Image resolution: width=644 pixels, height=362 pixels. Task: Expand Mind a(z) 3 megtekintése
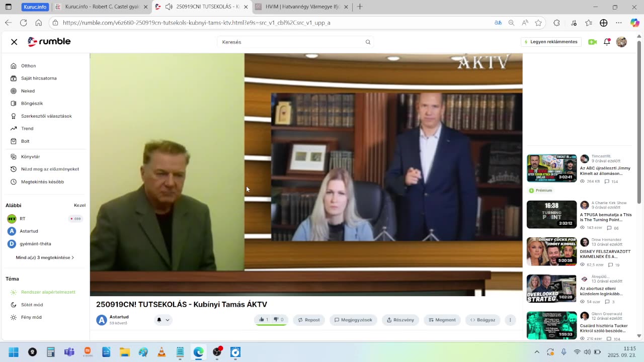point(45,257)
